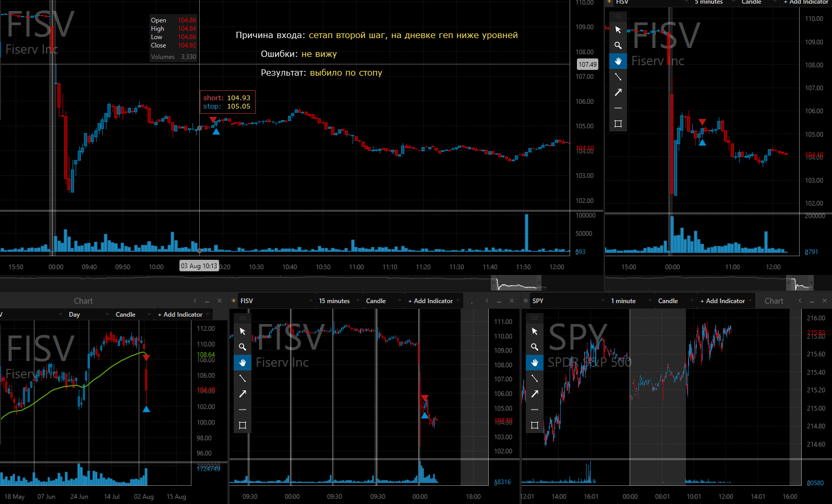
Task: Select the zoom magnifier in 5-minute FISV chart
Action: [x=618, y=45]
